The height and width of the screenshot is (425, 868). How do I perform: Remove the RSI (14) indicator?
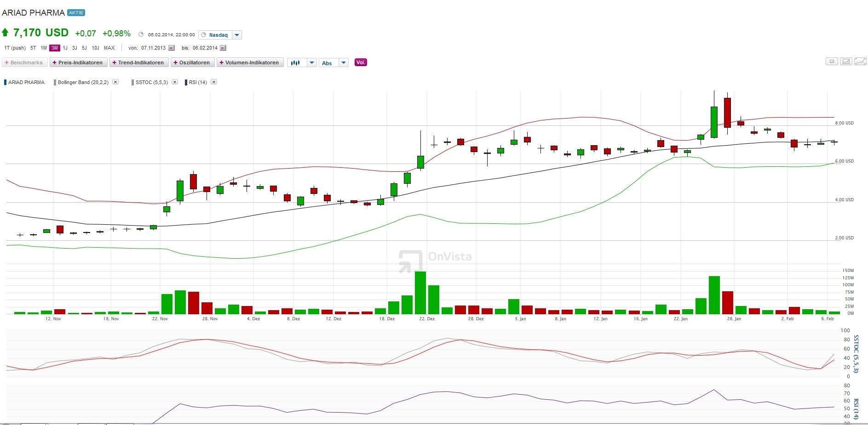(x=214, y=82)
